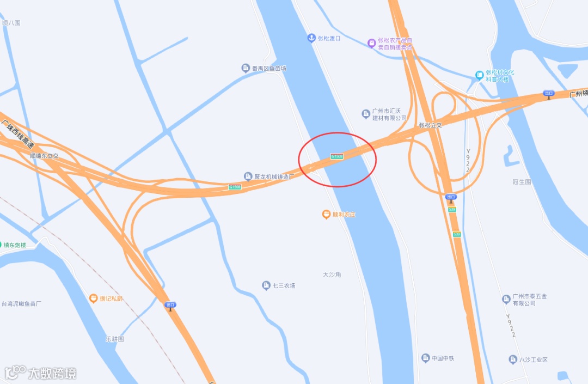
Task: Select the purple 张松农产品自卖自销摆卖点 shopping marker
Action: (x=371, y=44)
